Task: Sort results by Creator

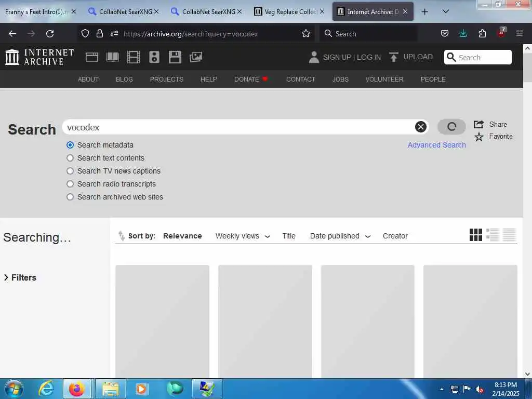Action: point(395,236)
